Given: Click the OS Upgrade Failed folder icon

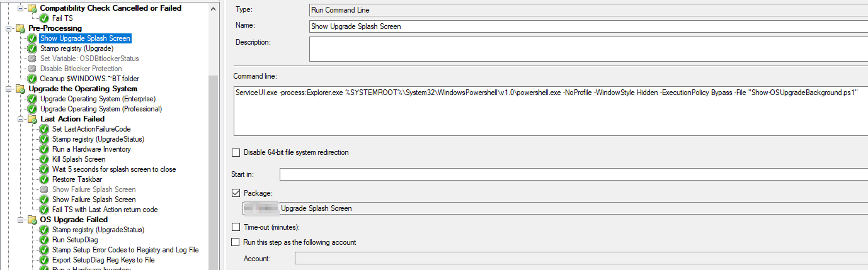Looking at the screenshot, I should pos(32,220).
